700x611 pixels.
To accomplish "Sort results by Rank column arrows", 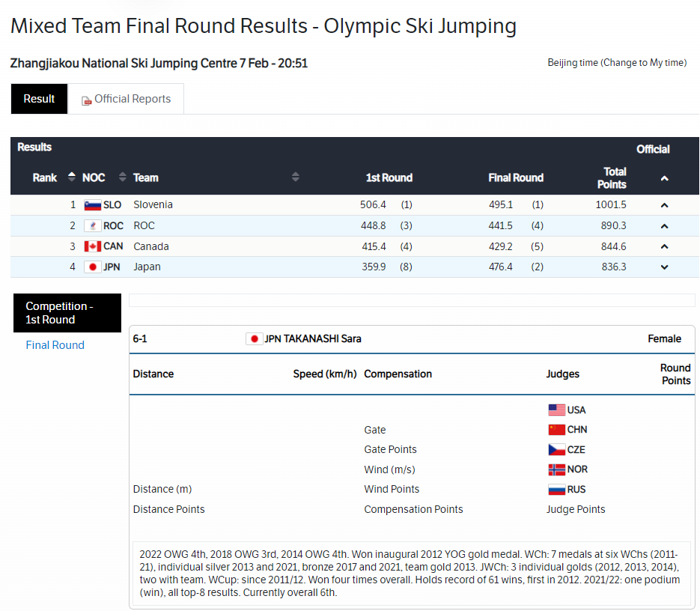I will point(72,177).
